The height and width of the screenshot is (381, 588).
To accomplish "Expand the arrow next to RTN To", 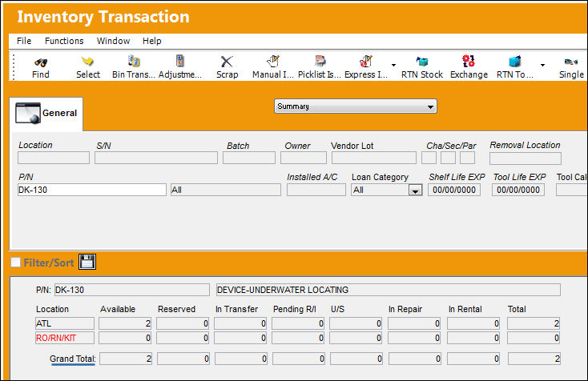I will (542, 65).
